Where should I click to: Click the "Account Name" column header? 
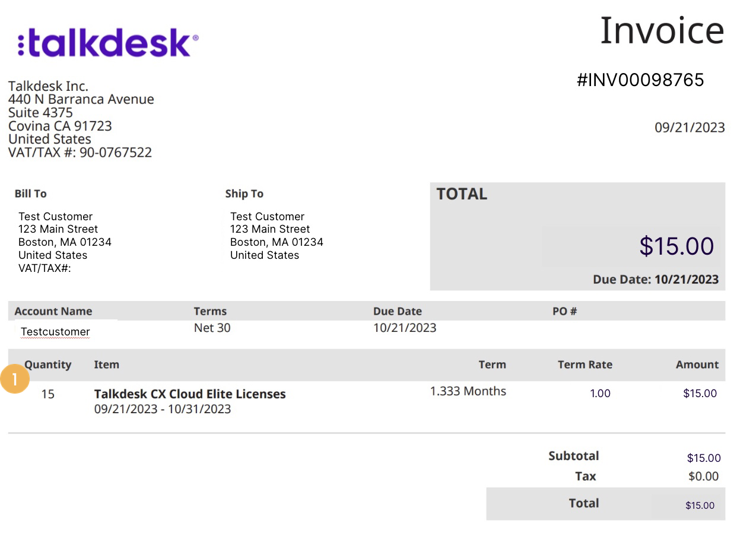click(x=53, y=311)
